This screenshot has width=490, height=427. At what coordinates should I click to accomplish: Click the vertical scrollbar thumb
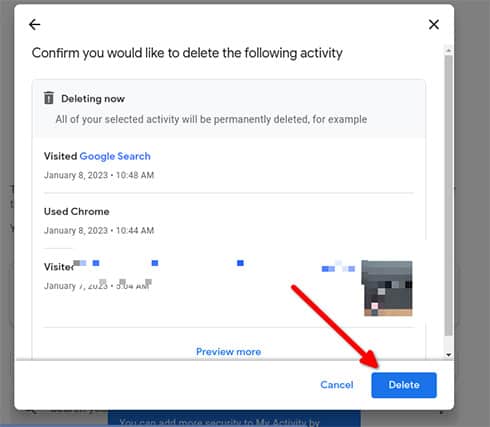(x=449, y=195)
